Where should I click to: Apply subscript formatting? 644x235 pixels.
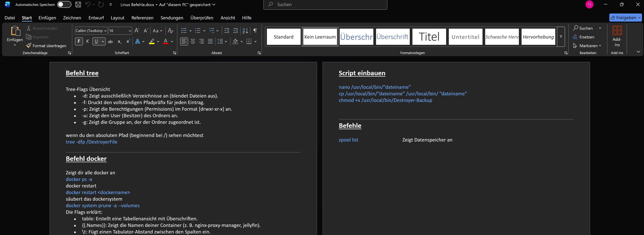tap(120, 41)
